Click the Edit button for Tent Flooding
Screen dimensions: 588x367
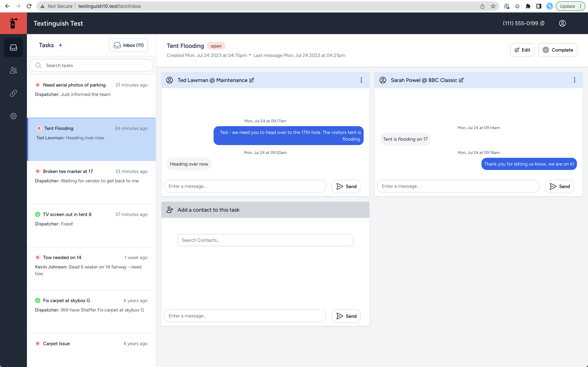click(x=522, y=50)
